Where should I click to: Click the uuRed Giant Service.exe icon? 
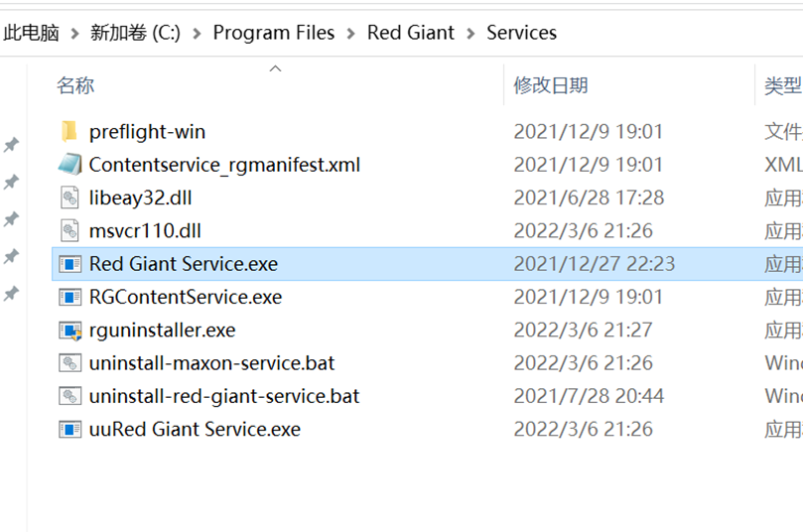[x=68, y=430]
